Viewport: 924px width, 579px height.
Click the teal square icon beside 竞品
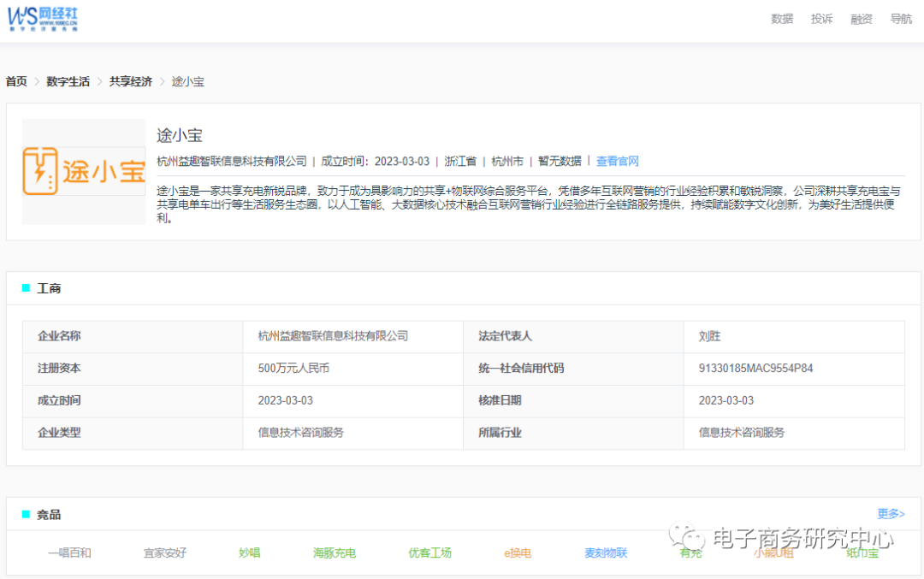coord(27,514)
